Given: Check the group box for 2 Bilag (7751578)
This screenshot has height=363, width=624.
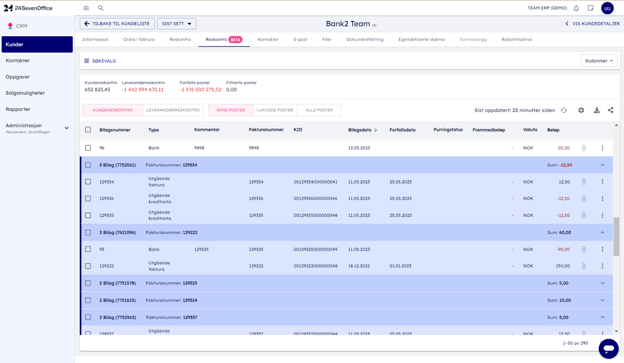Looking at the screenshot, I should tap(88, 283).
